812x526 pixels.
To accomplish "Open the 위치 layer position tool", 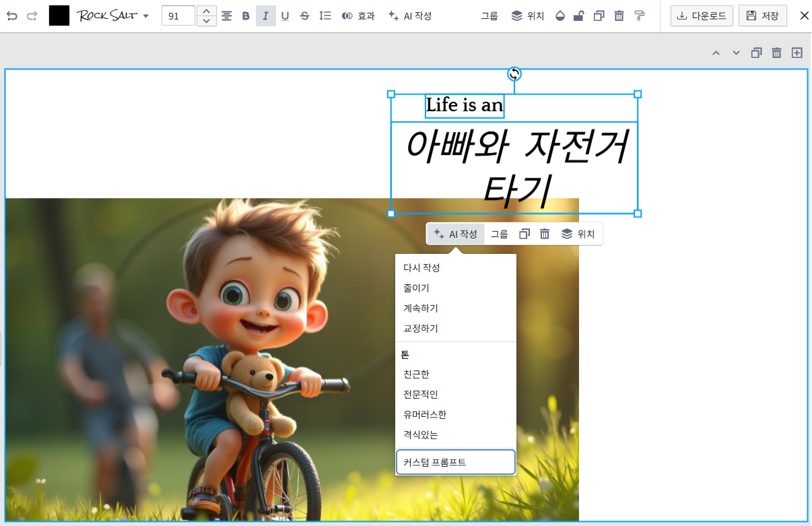I will pyautogui.click(x=528, y=15).
